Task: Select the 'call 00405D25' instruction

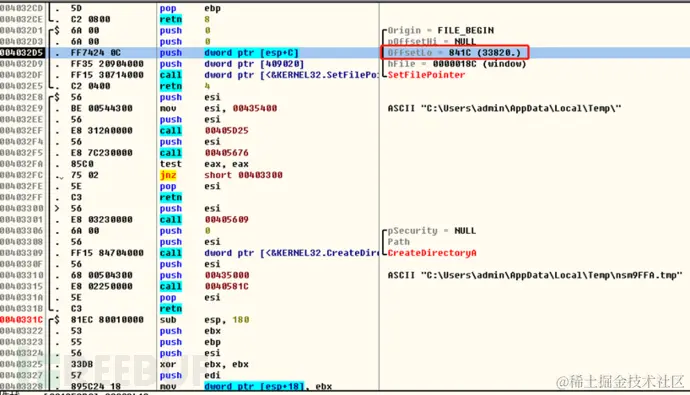Action: coord(204,131)
